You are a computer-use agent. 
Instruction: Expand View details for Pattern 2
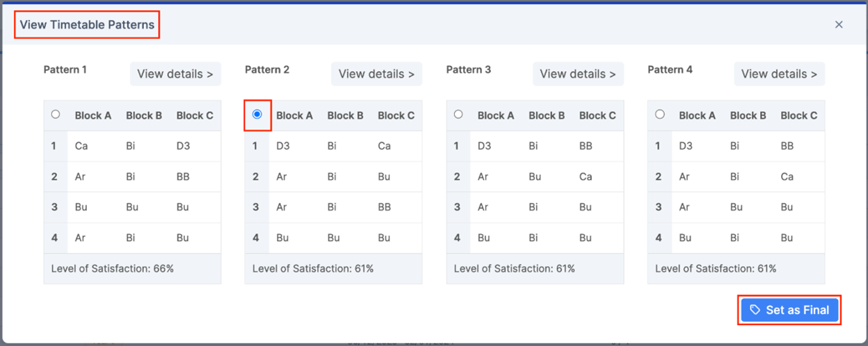376,74
